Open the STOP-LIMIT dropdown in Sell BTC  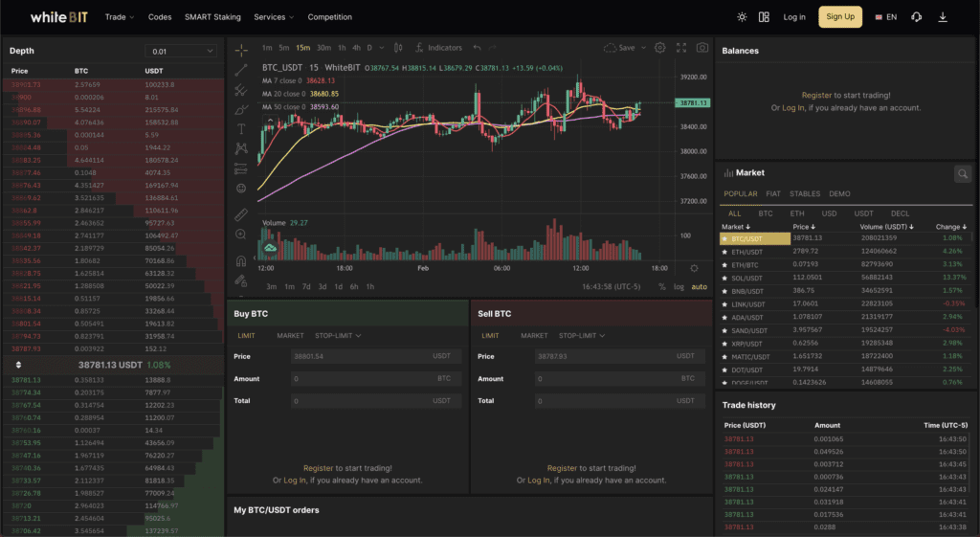tap(582, 336)
